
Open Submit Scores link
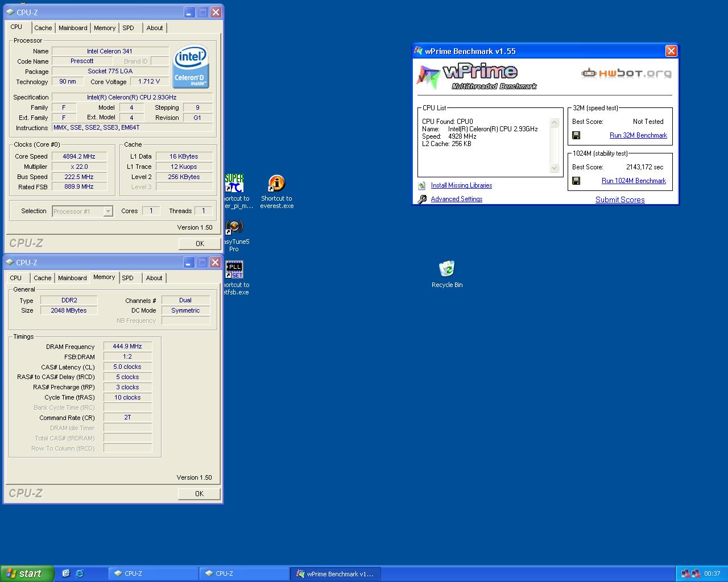620,199
